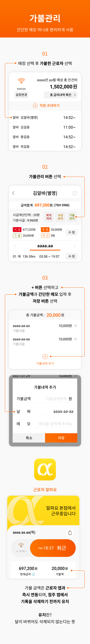Click the orange 저장 button
The height and width of the screenshot is (644, 90).
coord(61,438)
